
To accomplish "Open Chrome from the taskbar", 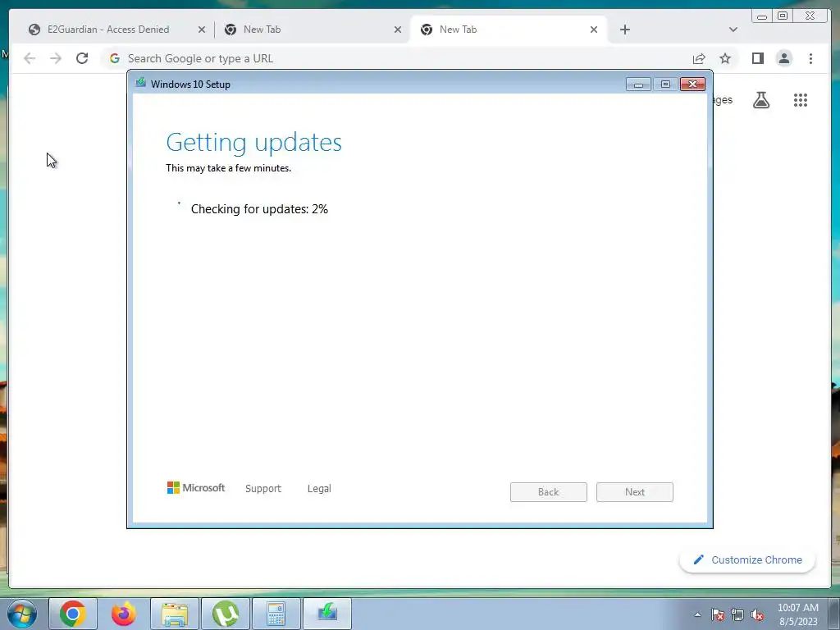I will (x=73, y=614).
